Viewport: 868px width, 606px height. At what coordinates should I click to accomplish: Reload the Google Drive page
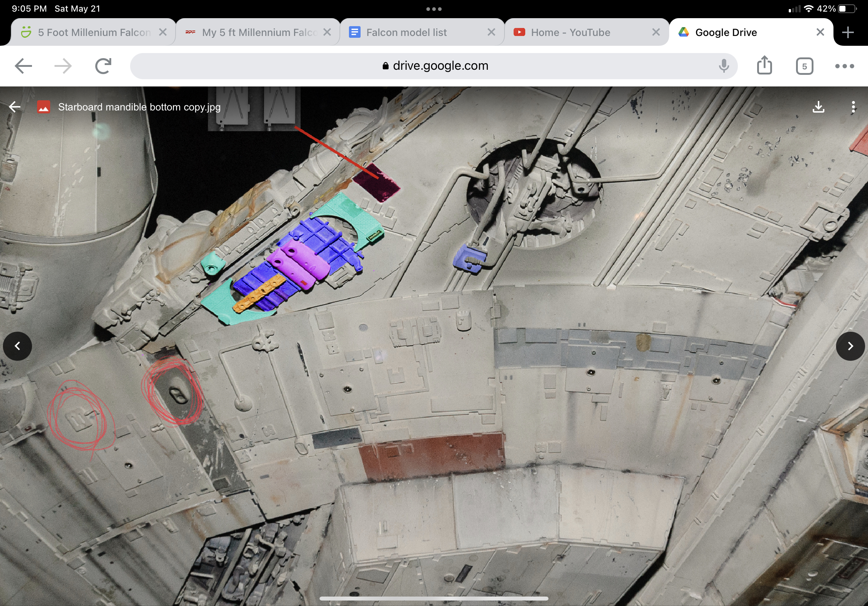pos(103,66)
